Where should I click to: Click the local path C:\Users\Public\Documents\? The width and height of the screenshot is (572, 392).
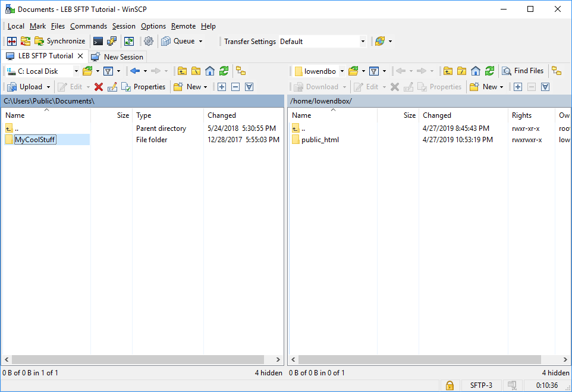[x=49, y=101]
